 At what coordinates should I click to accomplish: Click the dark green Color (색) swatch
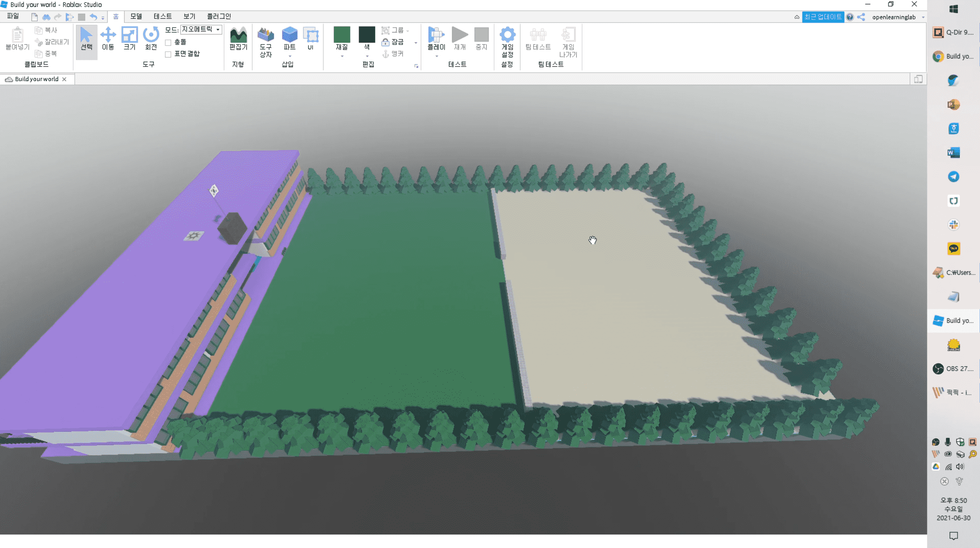[x=367, y=35]
